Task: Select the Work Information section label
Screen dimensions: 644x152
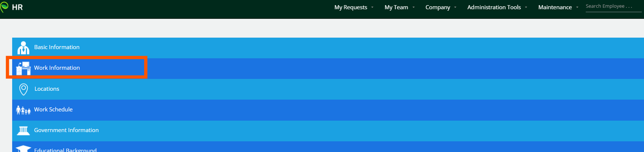Action: [57, 68]
